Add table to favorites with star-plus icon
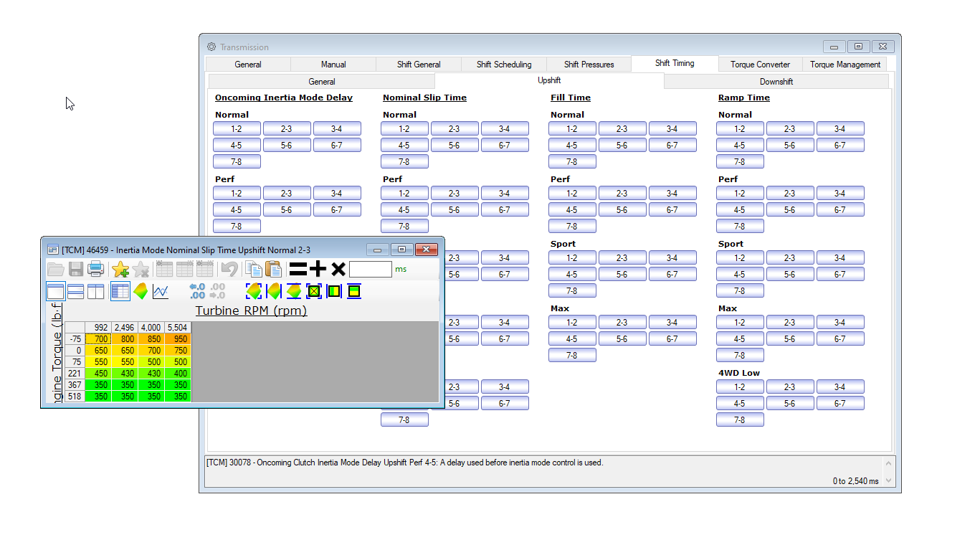This screenshot has width=980, height=550. point(120,269)
